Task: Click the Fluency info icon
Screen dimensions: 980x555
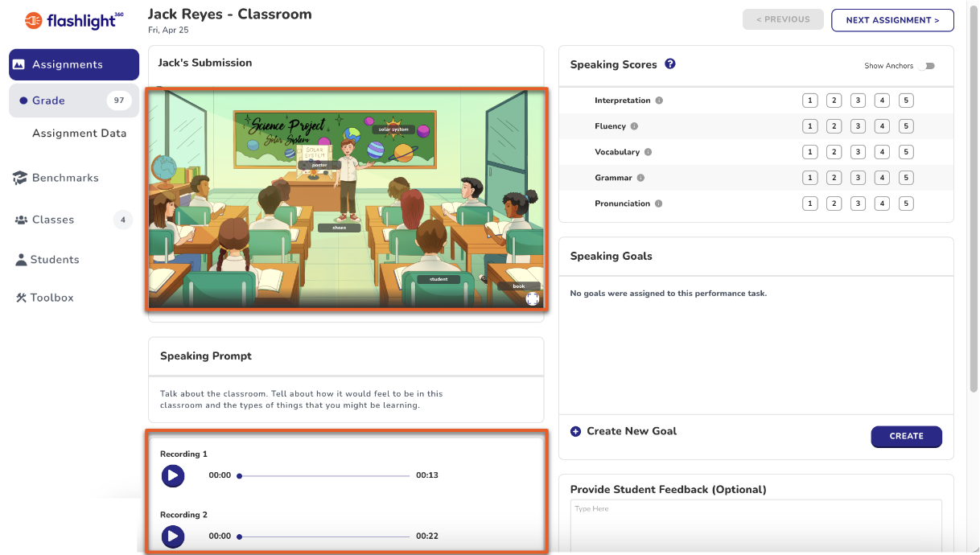Action: [x=634, y=126]
